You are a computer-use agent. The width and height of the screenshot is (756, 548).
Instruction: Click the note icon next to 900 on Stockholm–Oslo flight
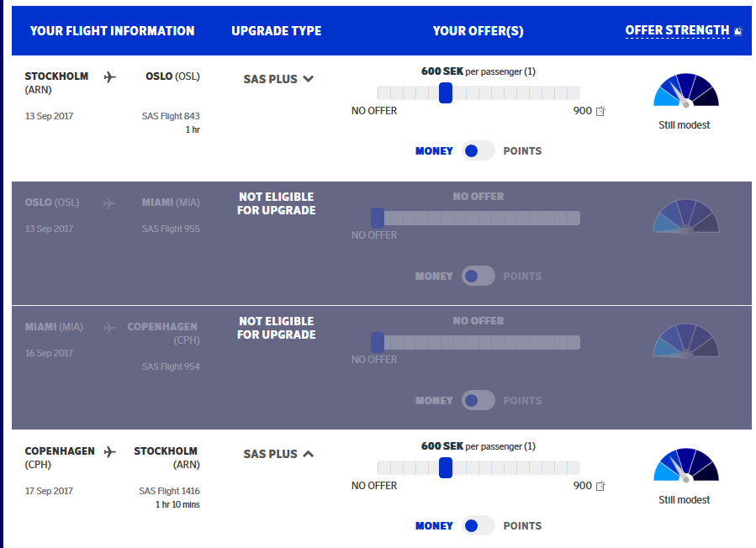600,111
